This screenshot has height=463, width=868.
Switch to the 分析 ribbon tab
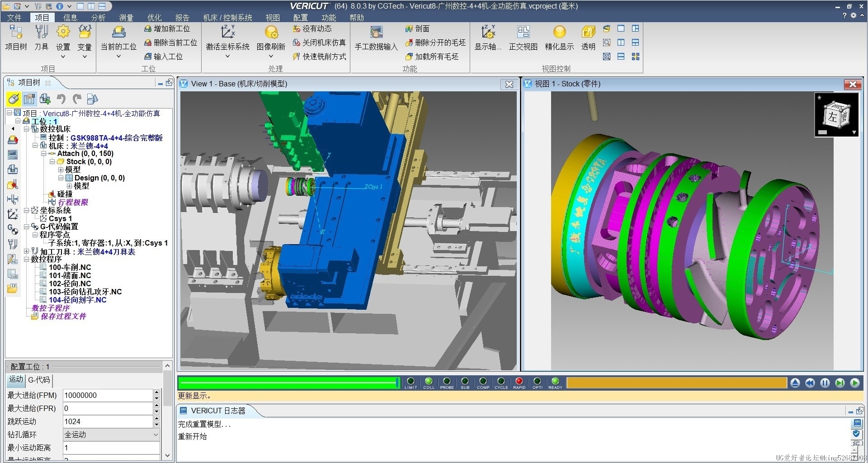(98, 18)
